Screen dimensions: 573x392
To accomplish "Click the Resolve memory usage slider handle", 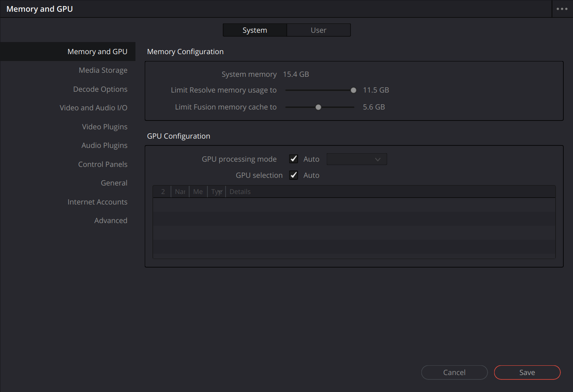I will click(353, 90).
